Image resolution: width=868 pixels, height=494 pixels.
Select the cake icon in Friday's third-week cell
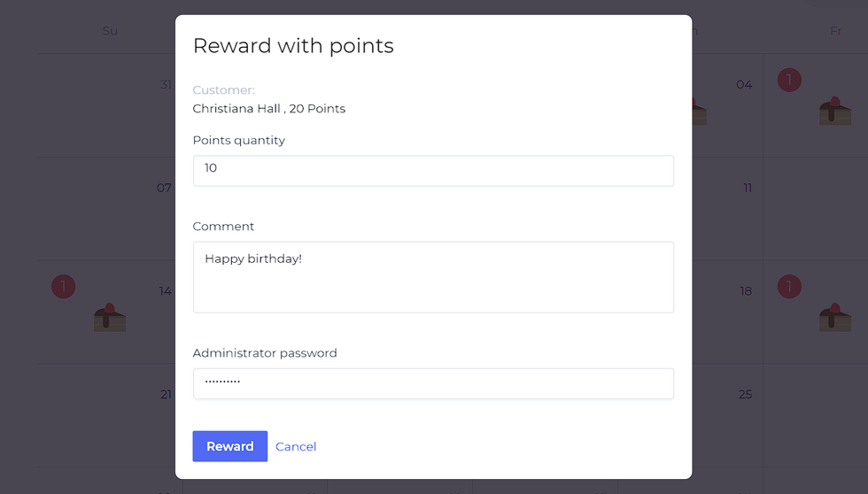(x=834, y=317)
